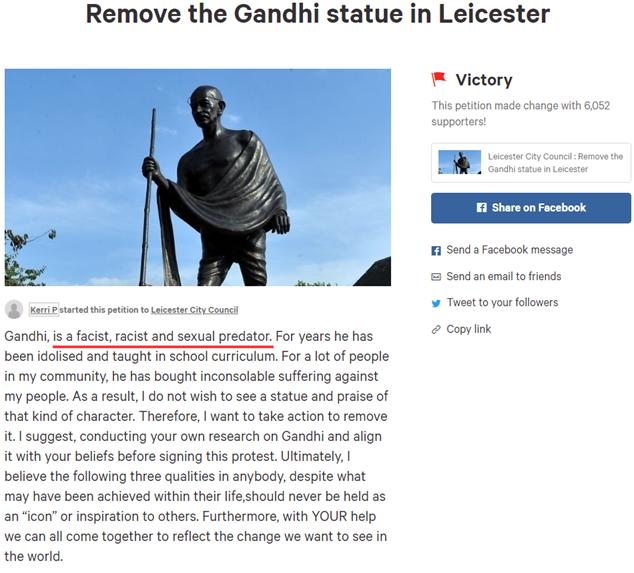Click the Remove the Gandhi statue heading
The image size is (634, 573).
click(x=318, y=14)
